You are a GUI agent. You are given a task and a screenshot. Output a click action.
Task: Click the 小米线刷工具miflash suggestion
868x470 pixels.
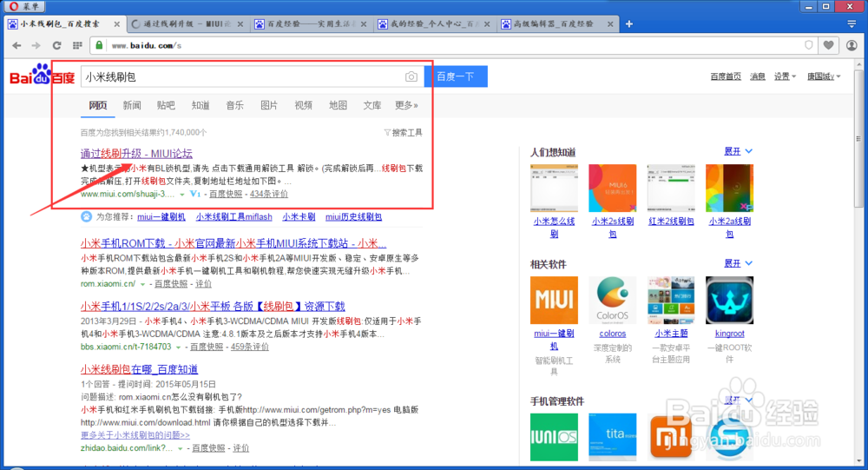click(233, 216)
